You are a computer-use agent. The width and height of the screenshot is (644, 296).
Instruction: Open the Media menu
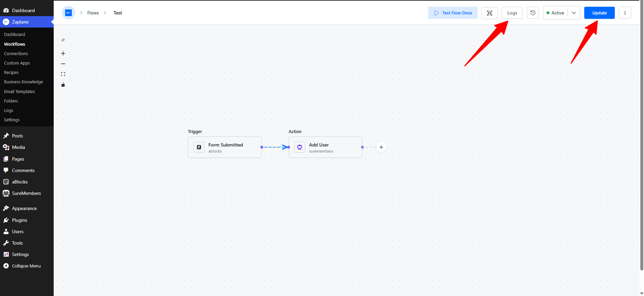point(27,147)
